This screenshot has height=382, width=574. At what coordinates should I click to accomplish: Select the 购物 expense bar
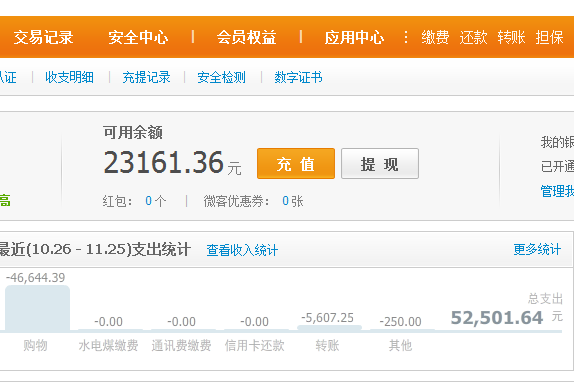(x=37, y=308)
